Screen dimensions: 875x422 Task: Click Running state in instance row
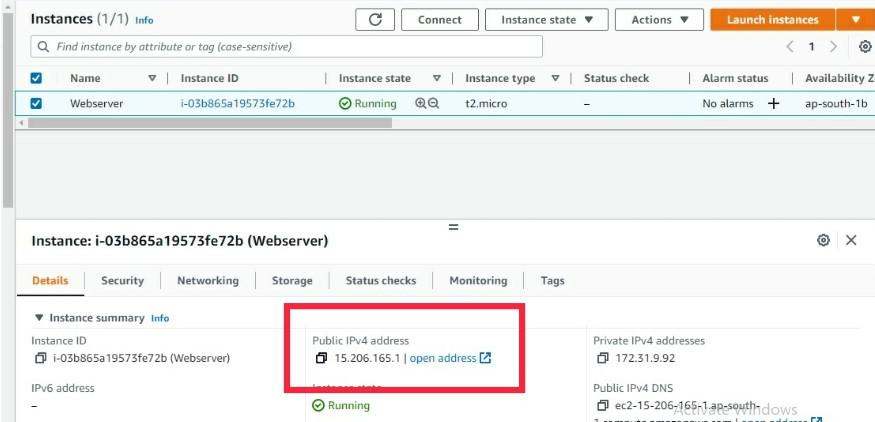pos(368,103)
